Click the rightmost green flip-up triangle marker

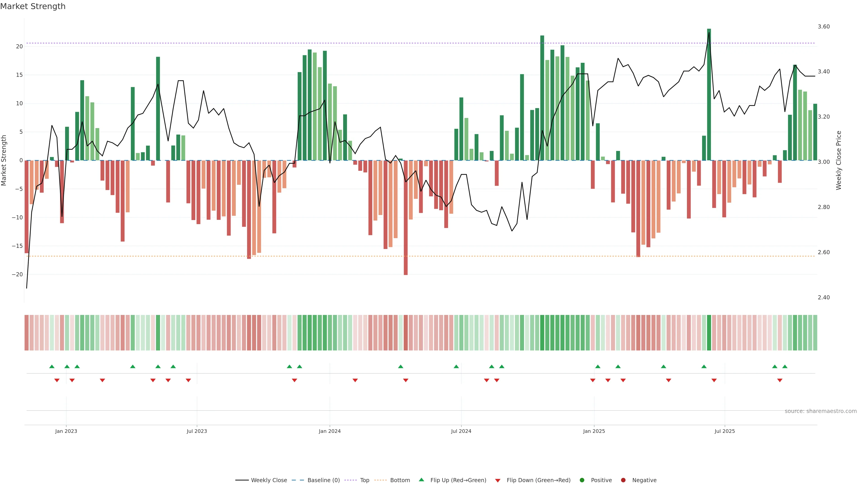click(785, 366)
